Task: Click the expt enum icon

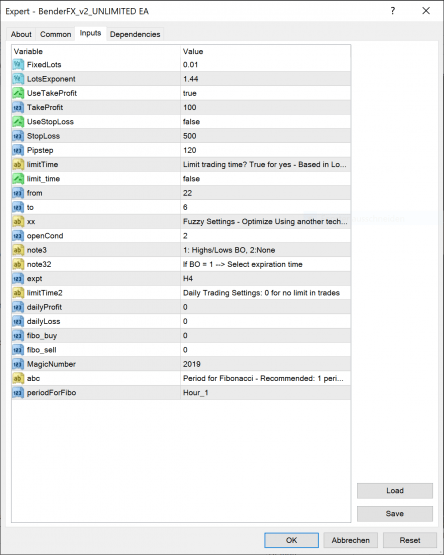Action: 18,279
